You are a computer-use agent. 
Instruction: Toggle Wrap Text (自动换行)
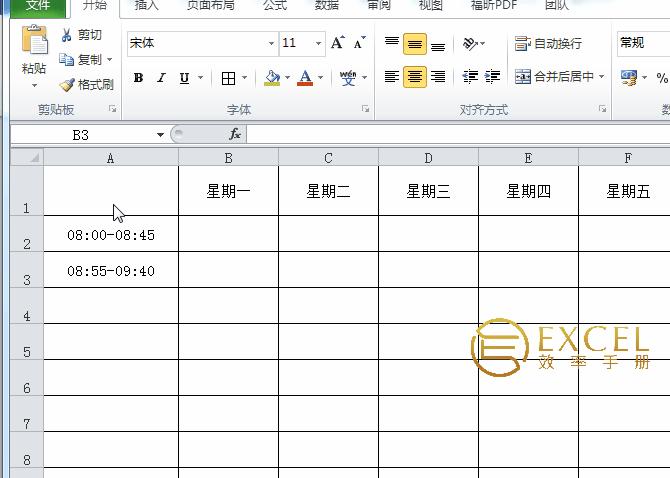point(548,44)
